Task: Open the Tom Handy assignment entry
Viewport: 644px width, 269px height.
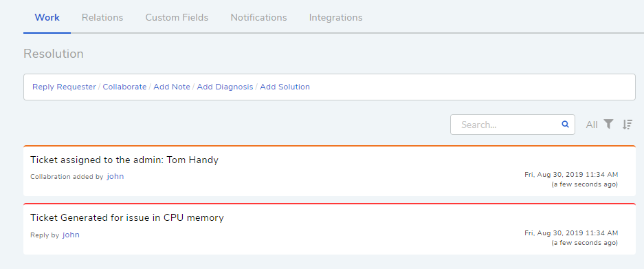Action: (329, 171)
